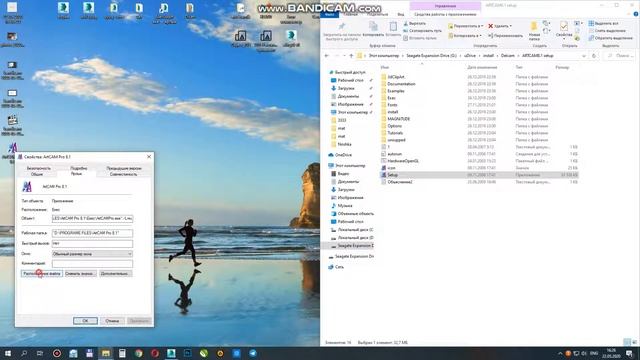640x360 pixels.
Task: Switch to the Общие tab
Action: tap(37, 174)
